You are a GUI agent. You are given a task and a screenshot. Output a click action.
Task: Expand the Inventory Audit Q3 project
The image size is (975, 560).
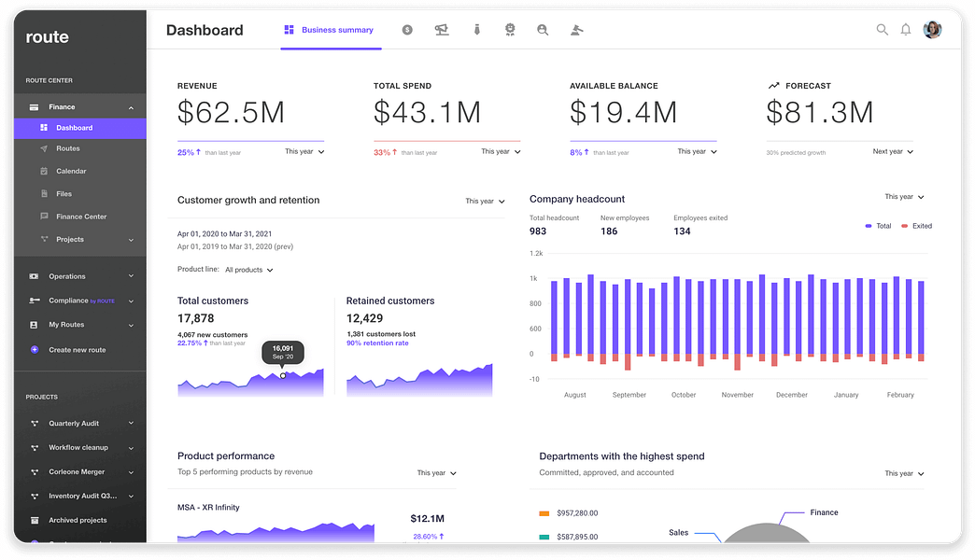[131, 496]
